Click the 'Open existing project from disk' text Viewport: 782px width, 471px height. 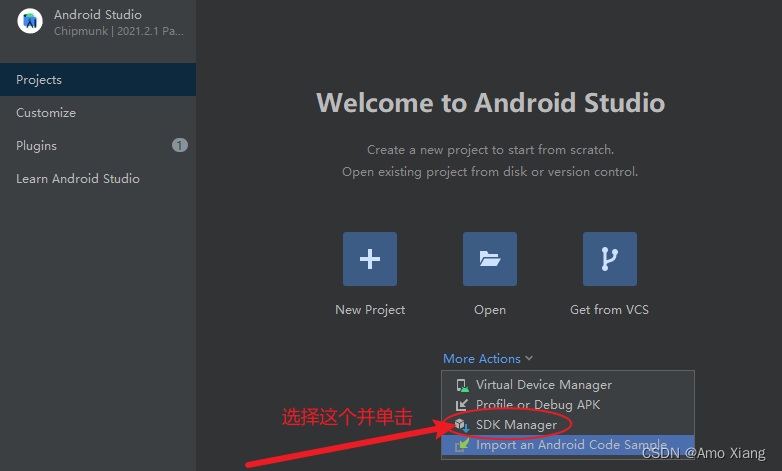point(490,172)
